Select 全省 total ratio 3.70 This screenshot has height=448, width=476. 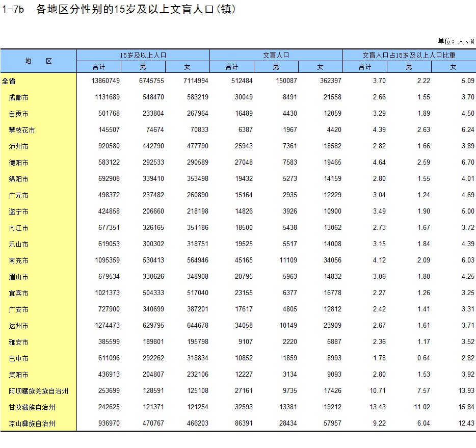379,81
